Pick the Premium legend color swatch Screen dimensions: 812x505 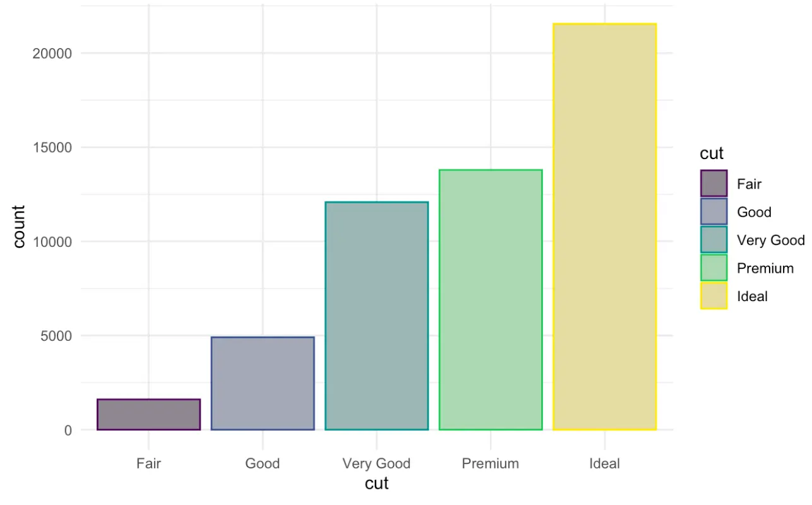713,268
